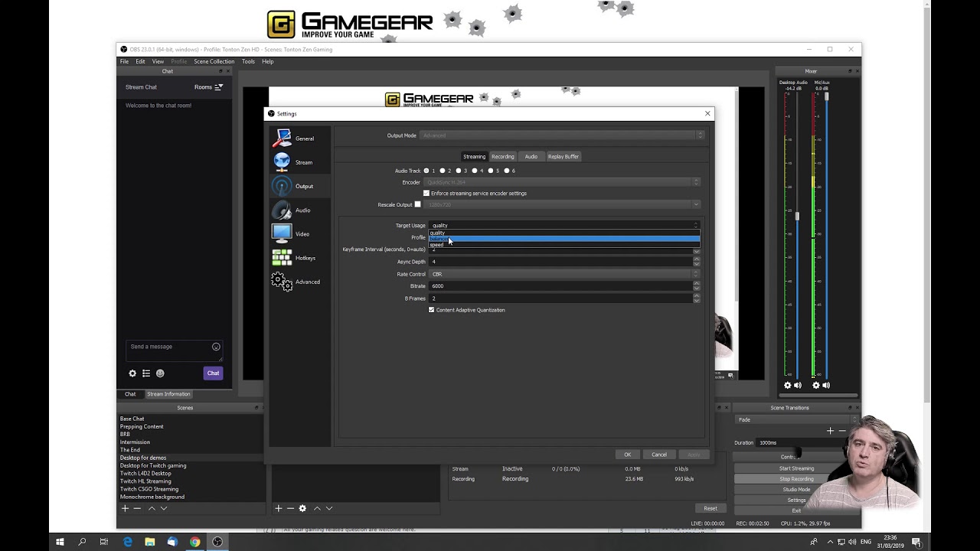Open the Video settings monitor icon

(282, 233)
